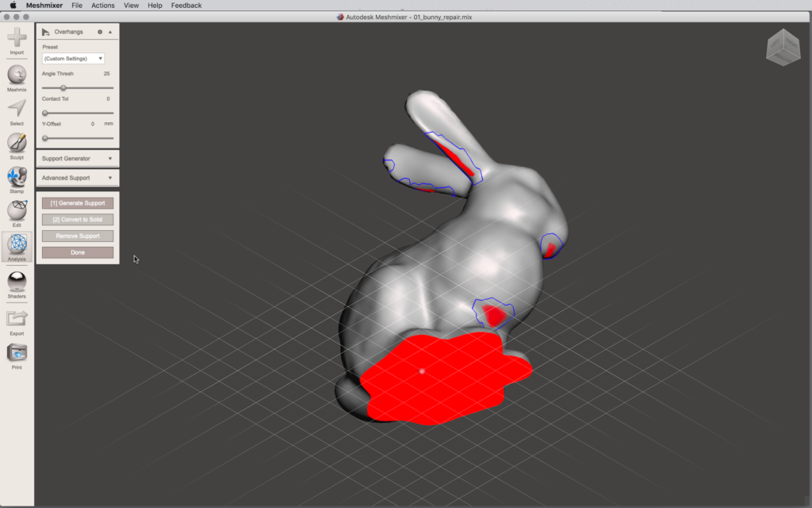Open the Actions menu
The height and width of the screenshot is (508, 812).
click(x=102, y=6)
